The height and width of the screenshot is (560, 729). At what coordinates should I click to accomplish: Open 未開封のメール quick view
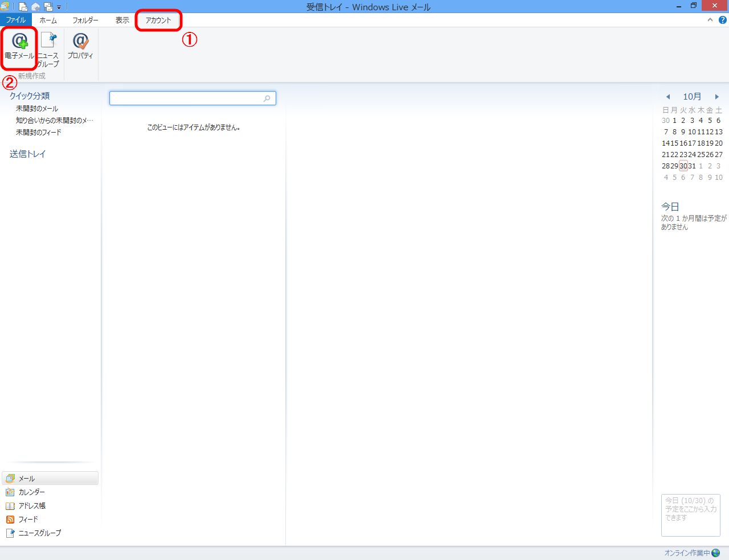pyautogui.click(x=37, y=108)
